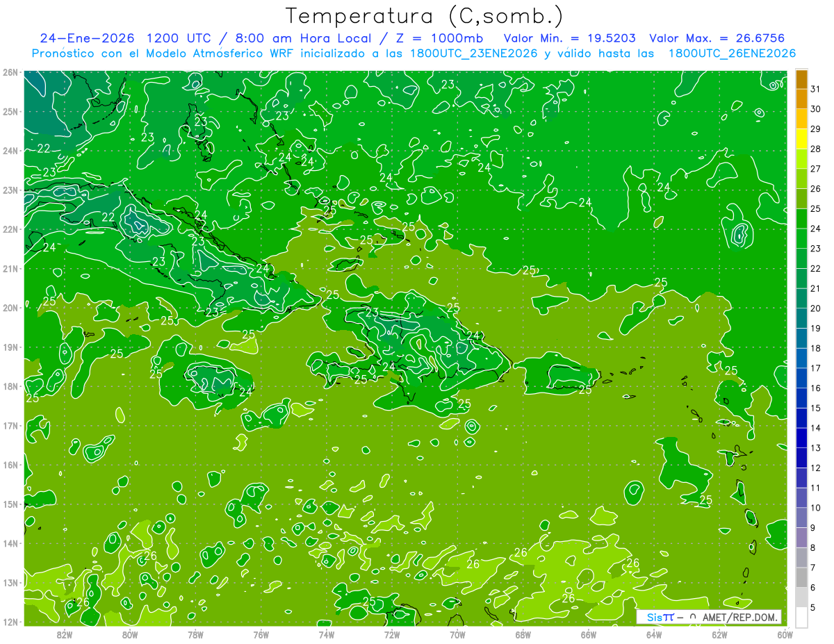Click the colorbar label '31'
Screen dimensions: 834x644
click(815, 89)
